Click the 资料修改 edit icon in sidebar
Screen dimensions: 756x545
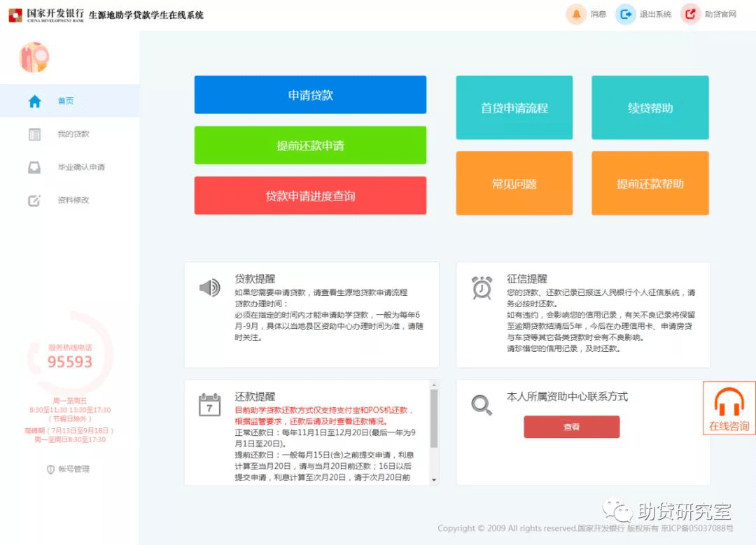pos(34,201)
